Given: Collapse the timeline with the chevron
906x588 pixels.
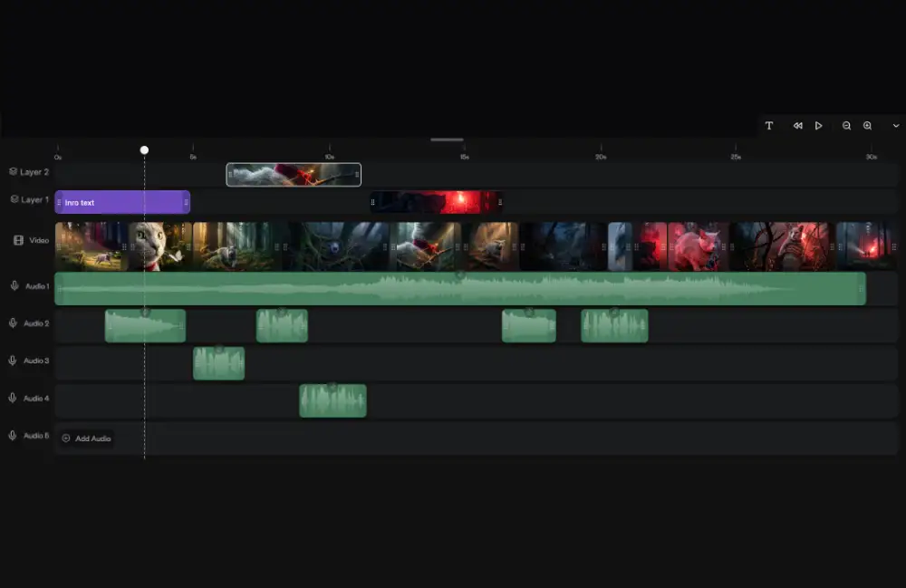Looking at the screenshot, I should coord(896,126).
